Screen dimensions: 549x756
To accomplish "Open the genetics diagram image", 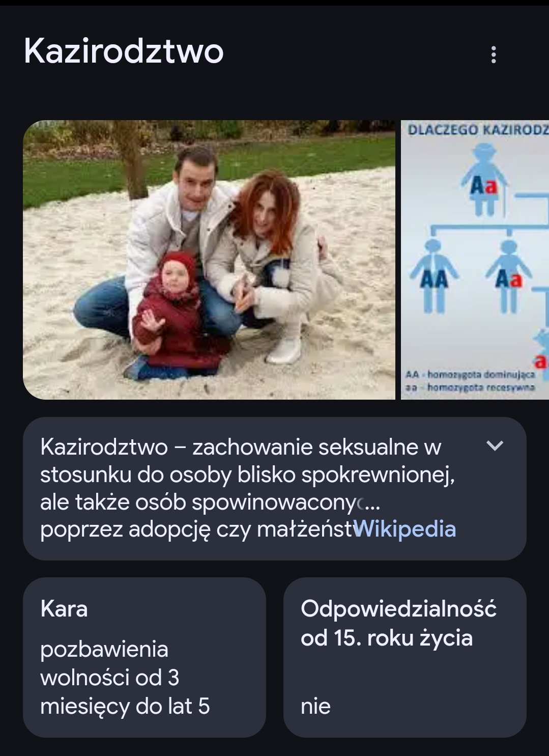I will (475, 260).
